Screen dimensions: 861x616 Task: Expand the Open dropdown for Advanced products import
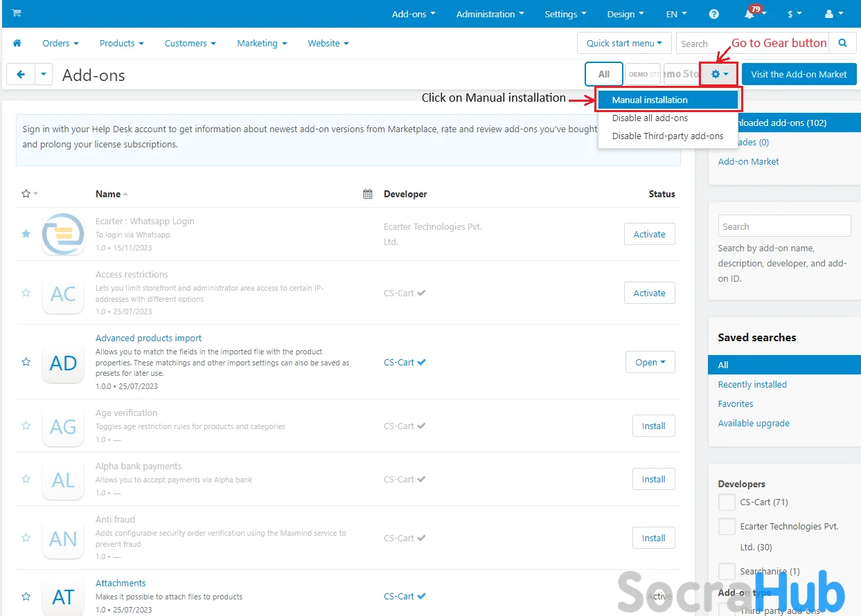tap(650, 362)
